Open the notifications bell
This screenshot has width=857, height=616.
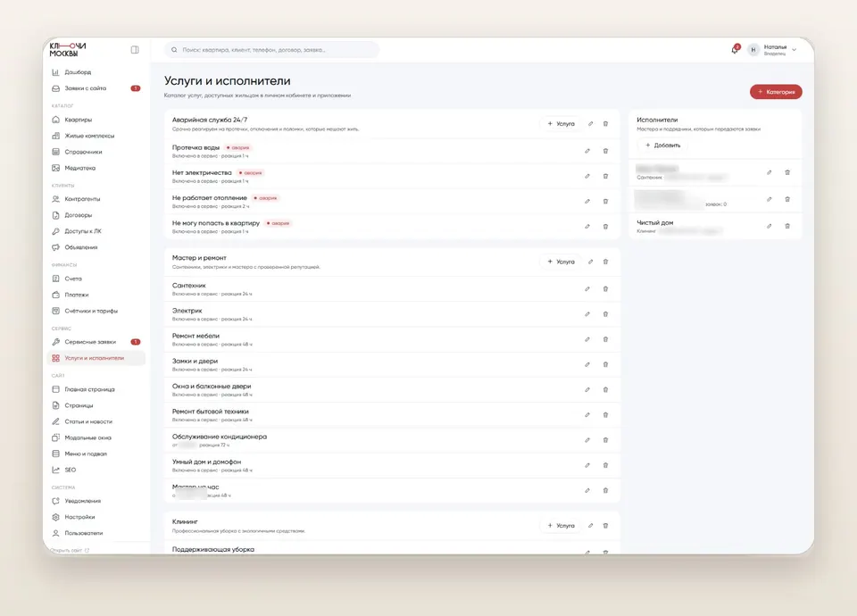point(735,50)
